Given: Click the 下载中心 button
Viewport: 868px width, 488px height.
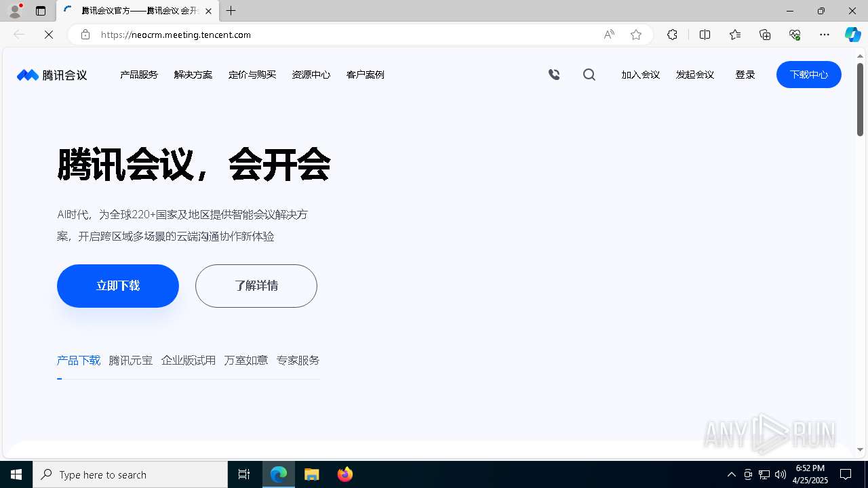Looking at the screenshot, I should (809, 75).
